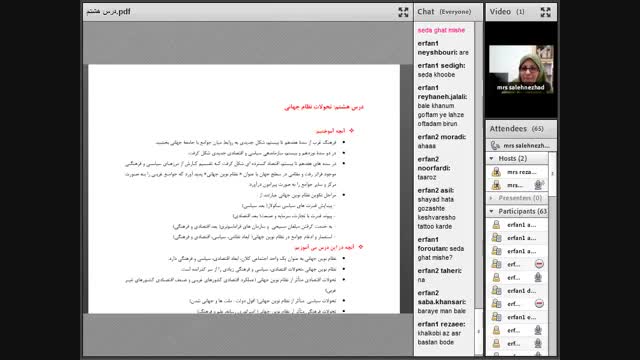Click the webcam video of mrs salehnezhad

(x=521, y=69)
